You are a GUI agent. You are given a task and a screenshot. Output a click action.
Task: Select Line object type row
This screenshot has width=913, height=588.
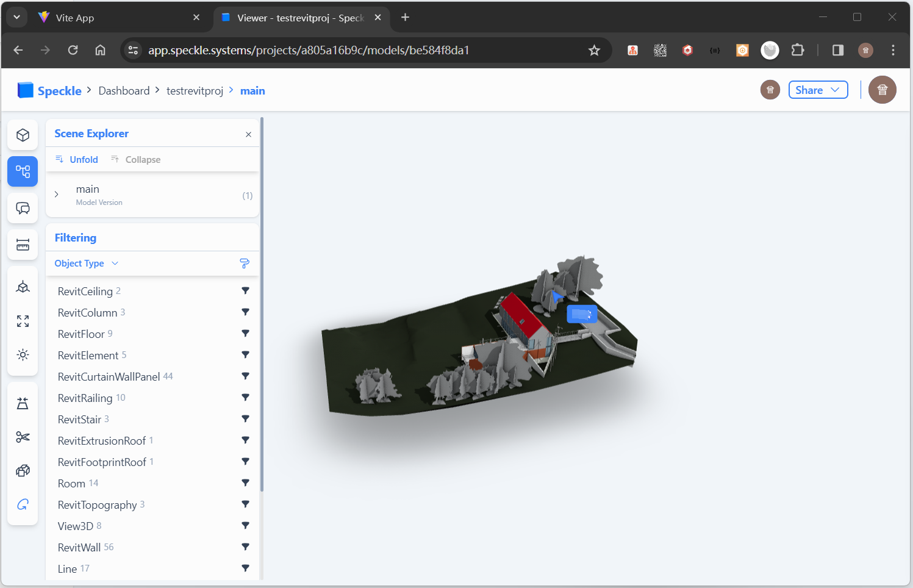coord(152,568)
